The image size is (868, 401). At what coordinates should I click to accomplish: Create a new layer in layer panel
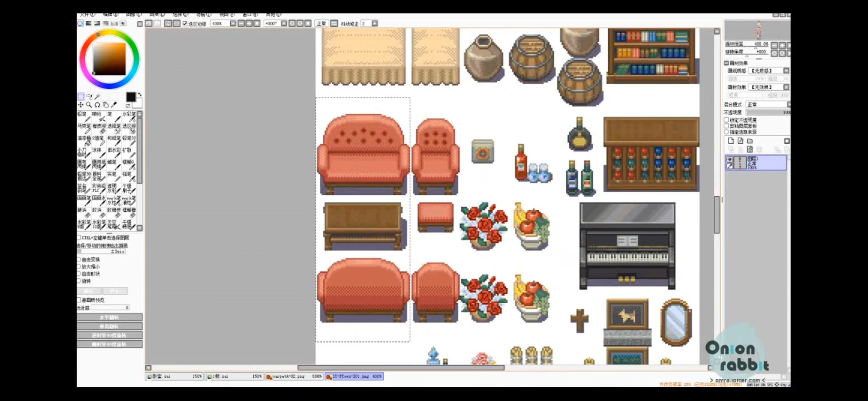point(731,141)
